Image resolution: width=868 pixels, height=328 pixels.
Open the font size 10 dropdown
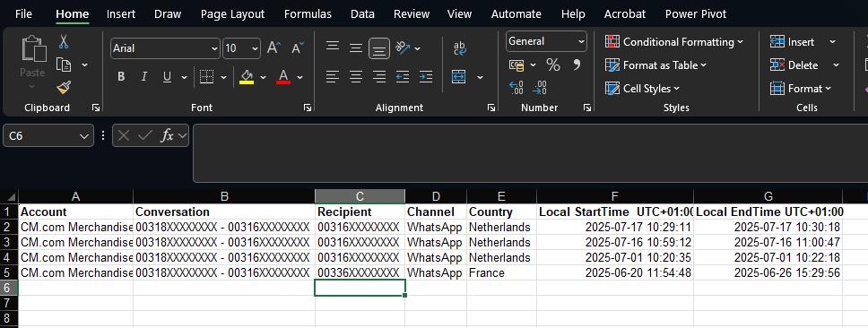[255, 48]
